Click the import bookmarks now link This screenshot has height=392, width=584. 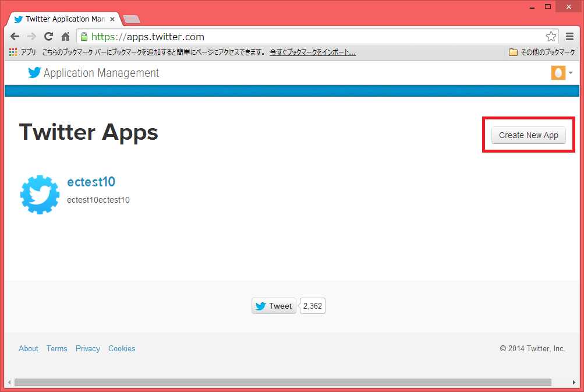pos(313,52)
